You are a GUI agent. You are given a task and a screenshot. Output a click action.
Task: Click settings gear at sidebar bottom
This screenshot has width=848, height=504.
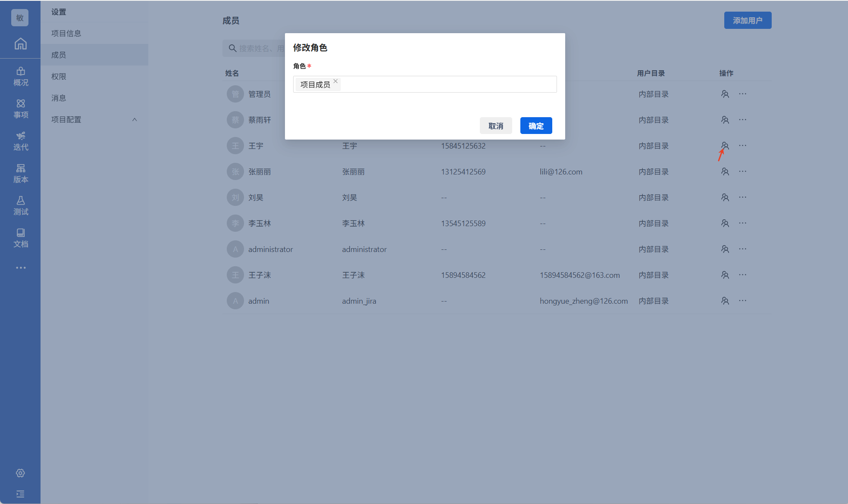pyautogui.click(x=20, y=473)
